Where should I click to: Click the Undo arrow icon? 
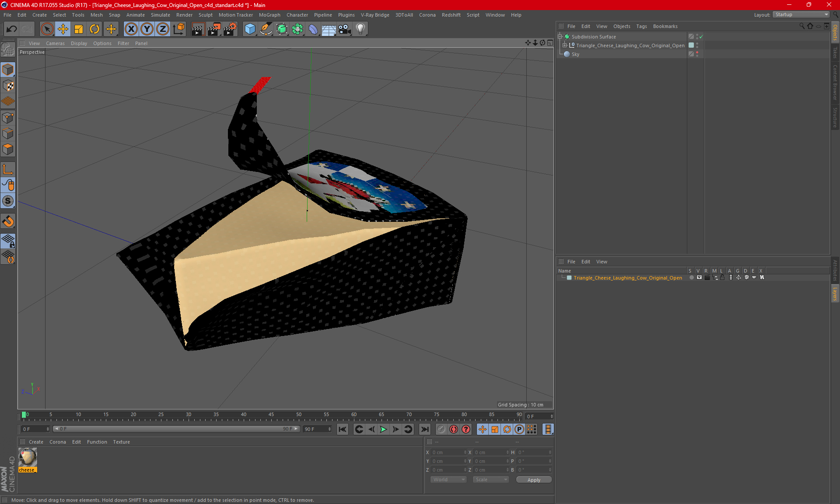[12, 29]
